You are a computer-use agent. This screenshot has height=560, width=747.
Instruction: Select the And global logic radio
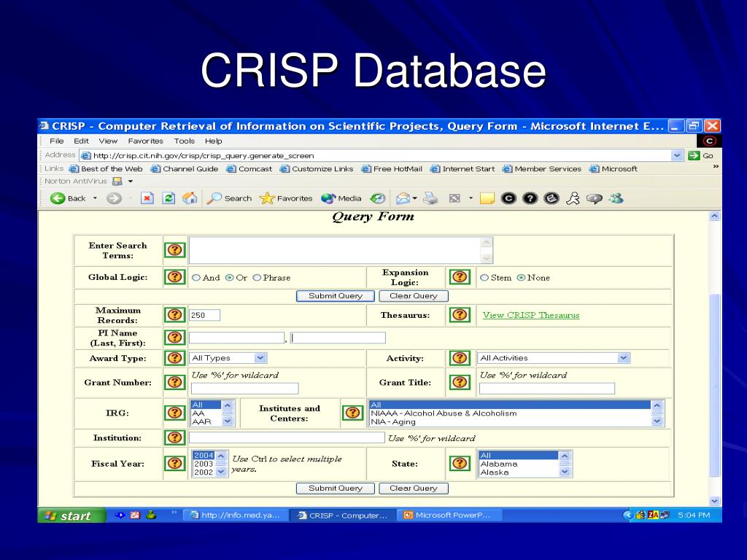click(196, 278)
